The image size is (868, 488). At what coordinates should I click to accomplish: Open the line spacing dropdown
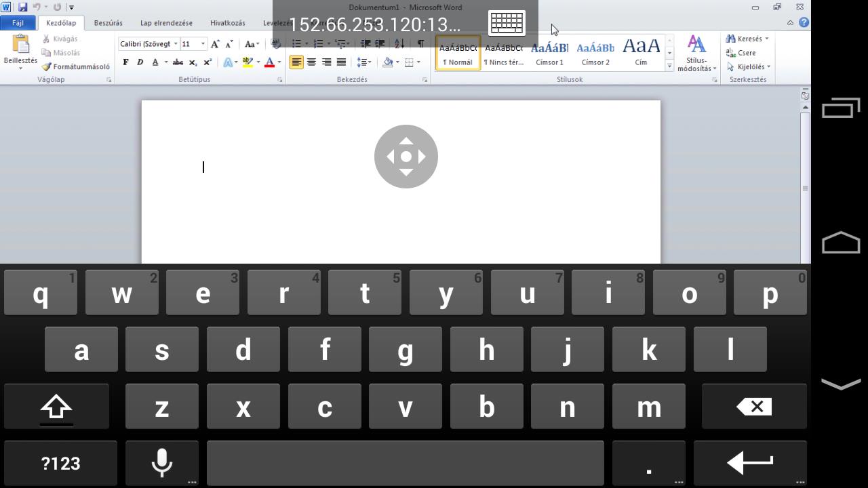click(364, 62)
